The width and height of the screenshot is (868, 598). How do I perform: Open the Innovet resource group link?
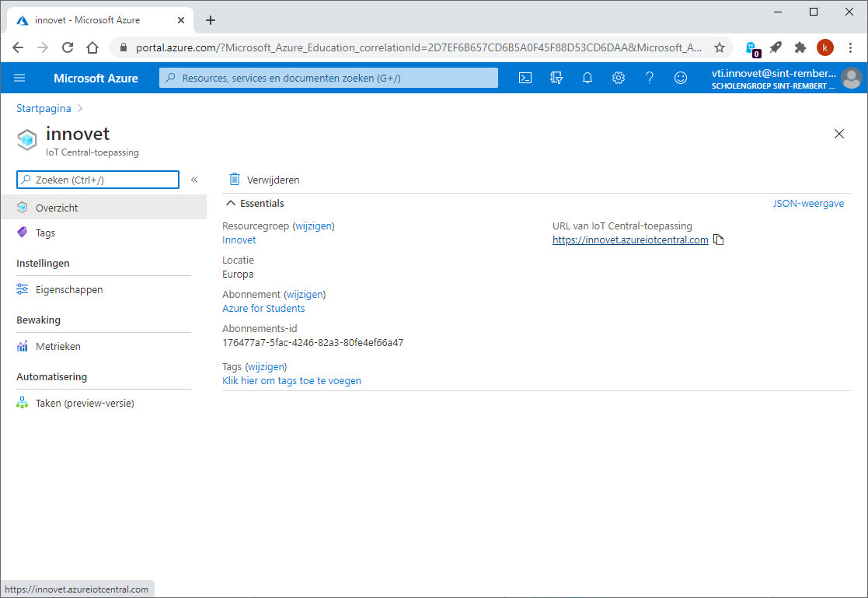tap(239, 240)
